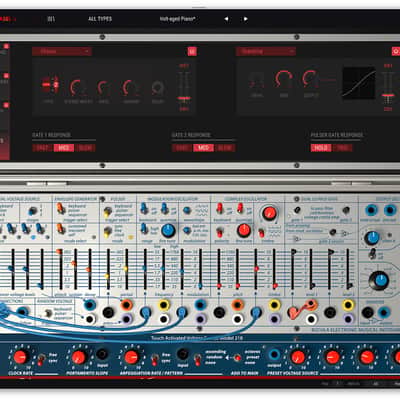400x400 pixels.
Task: Flip the envelope generator trigger select switch
Action: pos(61,208)
